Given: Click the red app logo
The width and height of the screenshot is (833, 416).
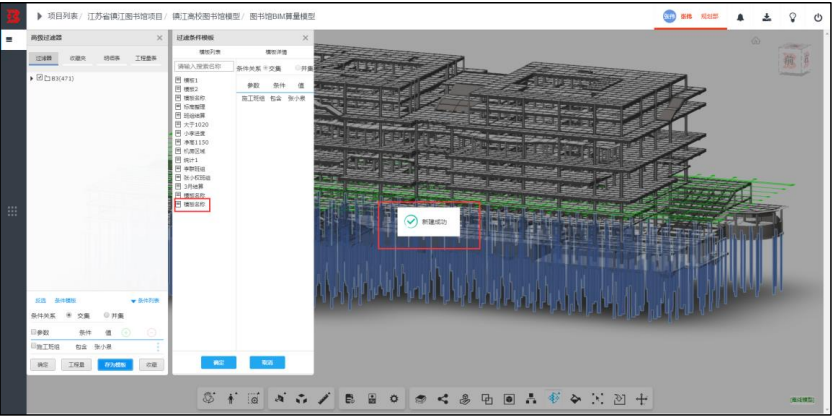Looking at the screenshot, I should [x=13, y=16].
